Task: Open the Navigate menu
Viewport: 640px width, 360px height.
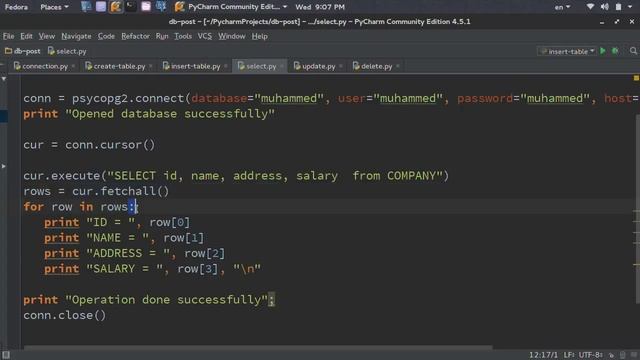Action: click(x=76, y=36)
